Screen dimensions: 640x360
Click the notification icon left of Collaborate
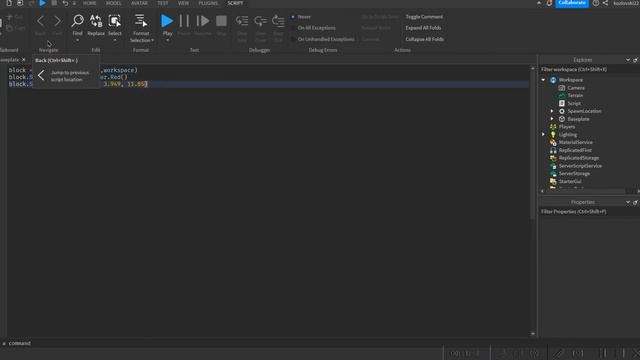tap(549, 3)
